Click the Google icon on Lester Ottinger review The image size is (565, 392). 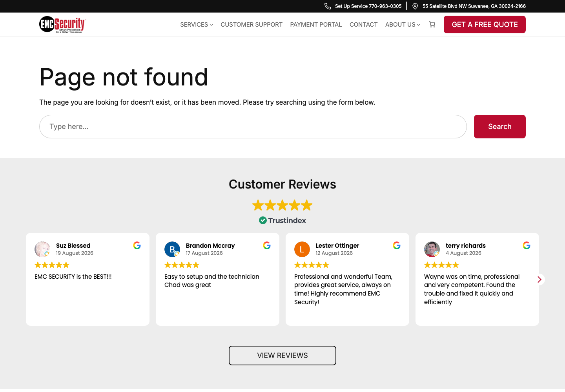[x=397, y=245]
